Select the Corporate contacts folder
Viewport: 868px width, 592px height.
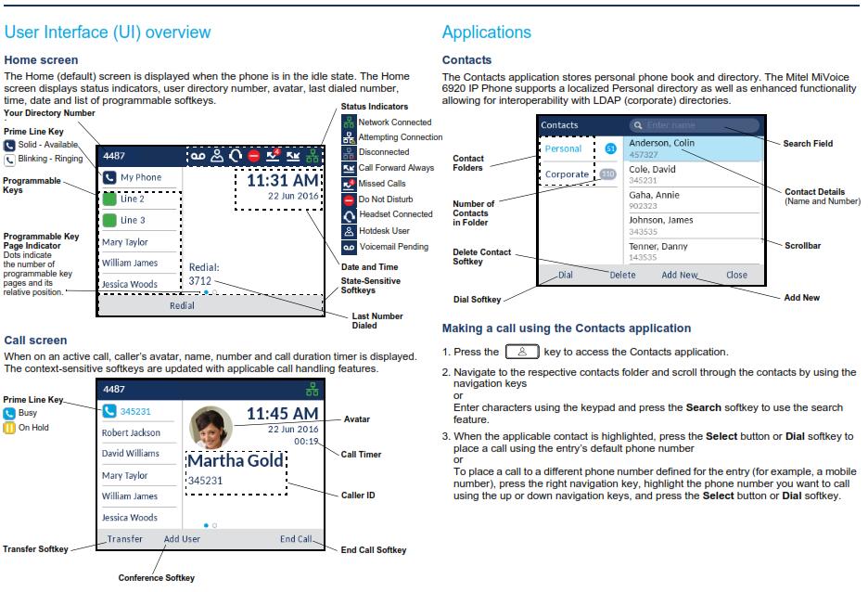pos(567,174)
